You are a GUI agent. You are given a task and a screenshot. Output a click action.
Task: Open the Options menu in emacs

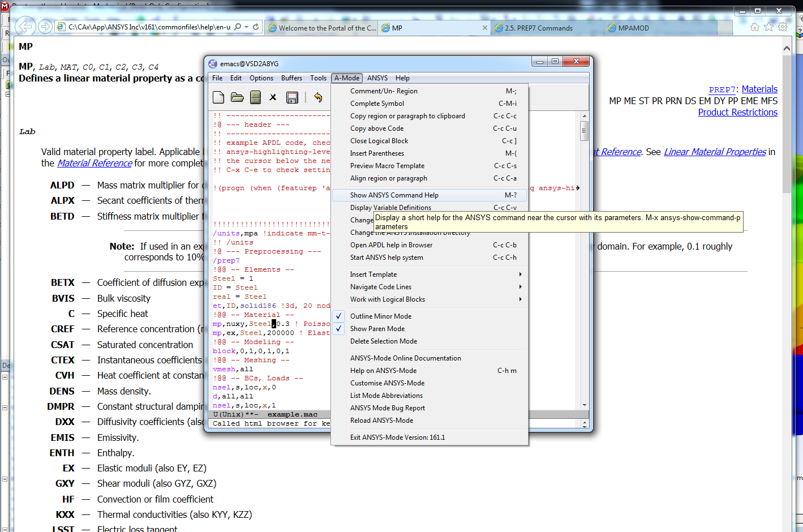(x=261, y=78)
